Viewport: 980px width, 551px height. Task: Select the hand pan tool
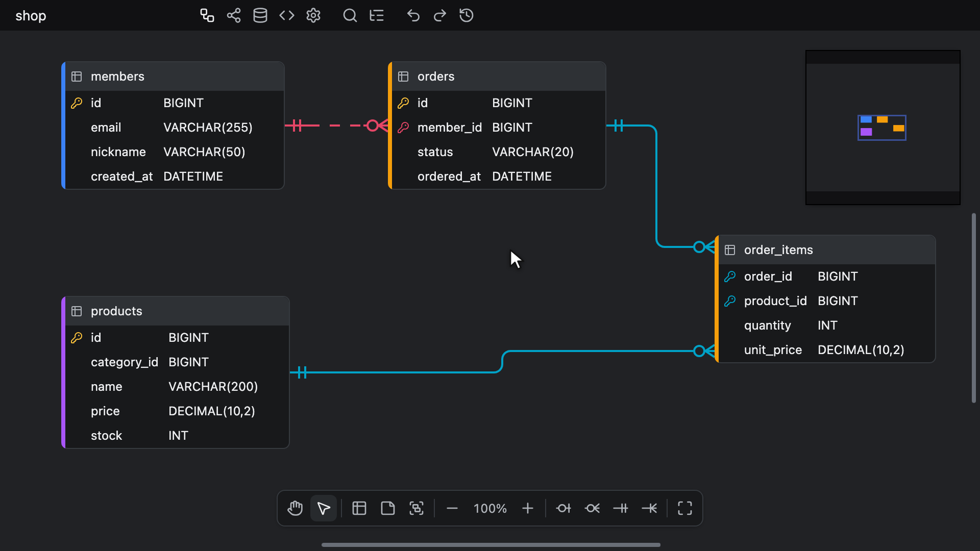point(295,508)
